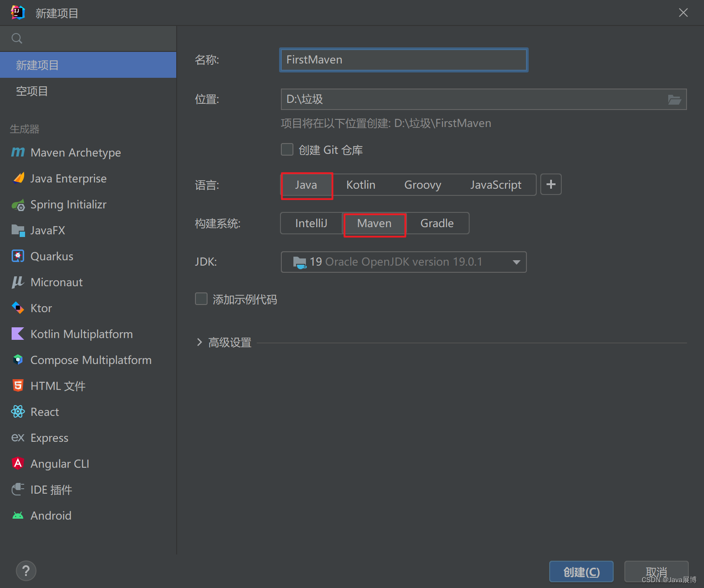Select the Ktor generator label
Image resolution: width=704 pixels, height=588 pixels.
[41, 308]
